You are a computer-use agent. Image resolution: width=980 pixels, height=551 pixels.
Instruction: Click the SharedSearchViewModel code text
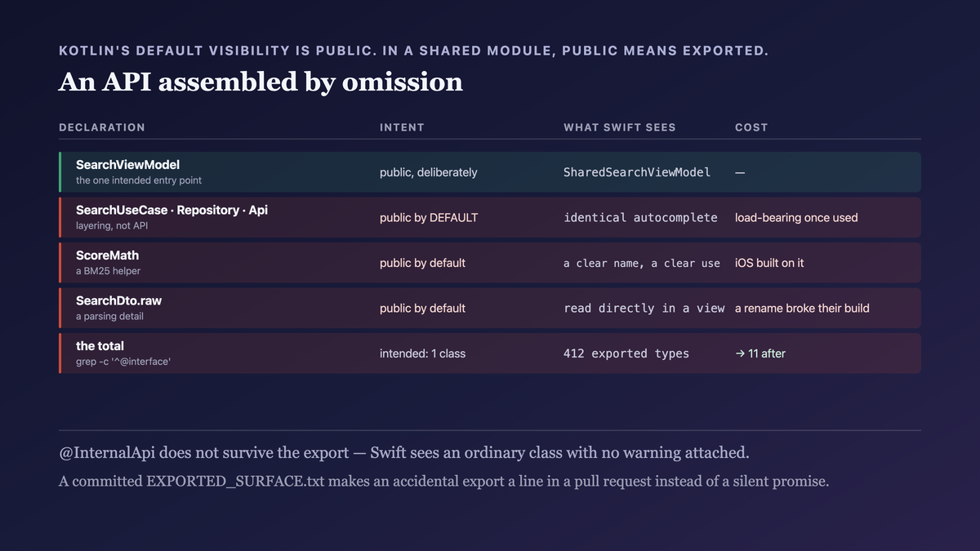637,172
